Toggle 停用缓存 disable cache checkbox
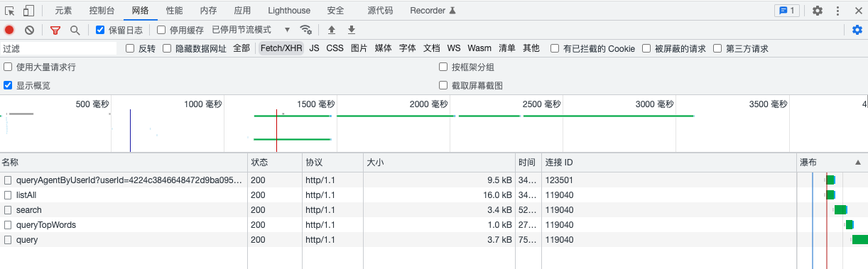The image size is (868, 269). [x=161, y=30]
